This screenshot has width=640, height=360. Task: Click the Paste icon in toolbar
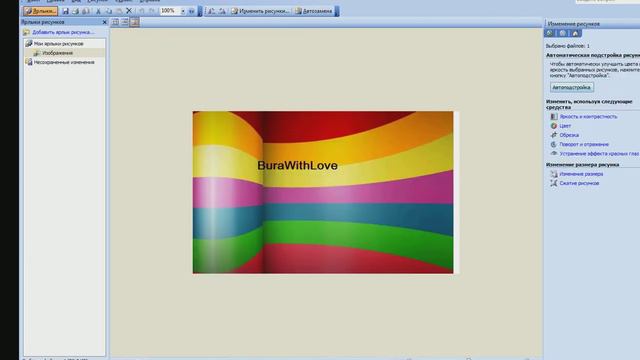pyautogui.click(x=119, y=11)
